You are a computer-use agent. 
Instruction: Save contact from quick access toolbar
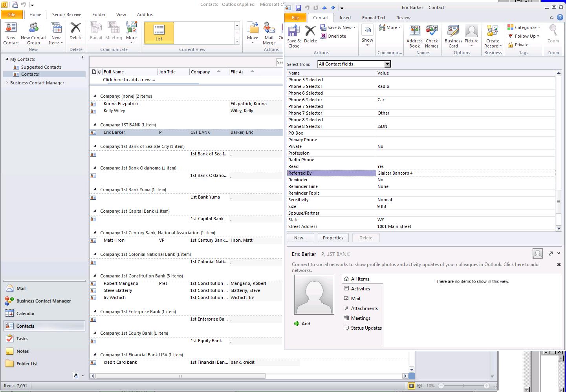point(299,7)
